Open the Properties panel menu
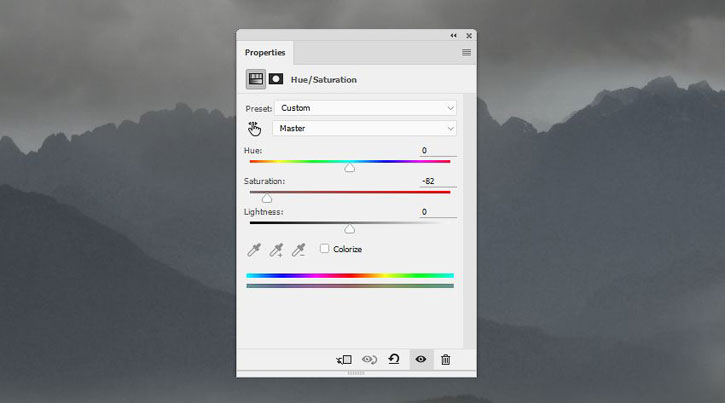The image size is (725, 403). [x=467, y=52]
